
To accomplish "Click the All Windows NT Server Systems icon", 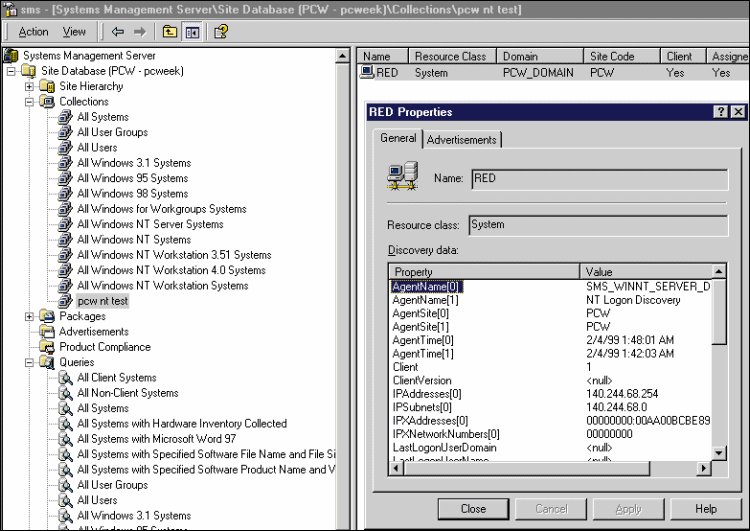I will point(65,224).
